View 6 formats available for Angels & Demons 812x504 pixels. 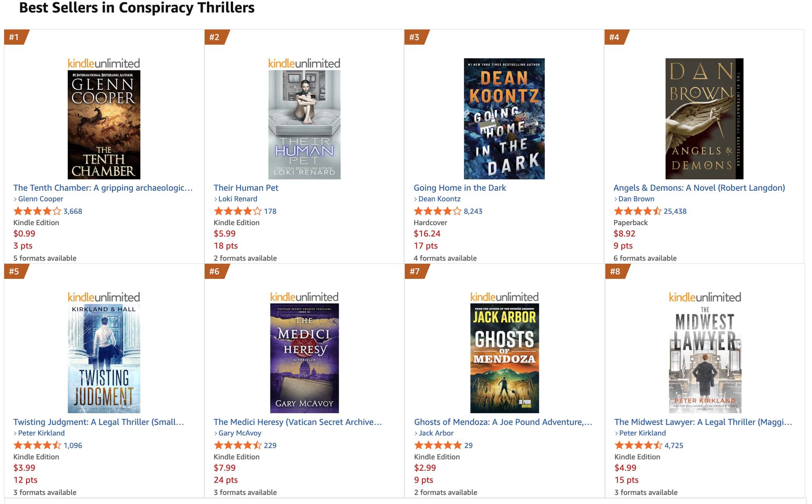point(645,258)
